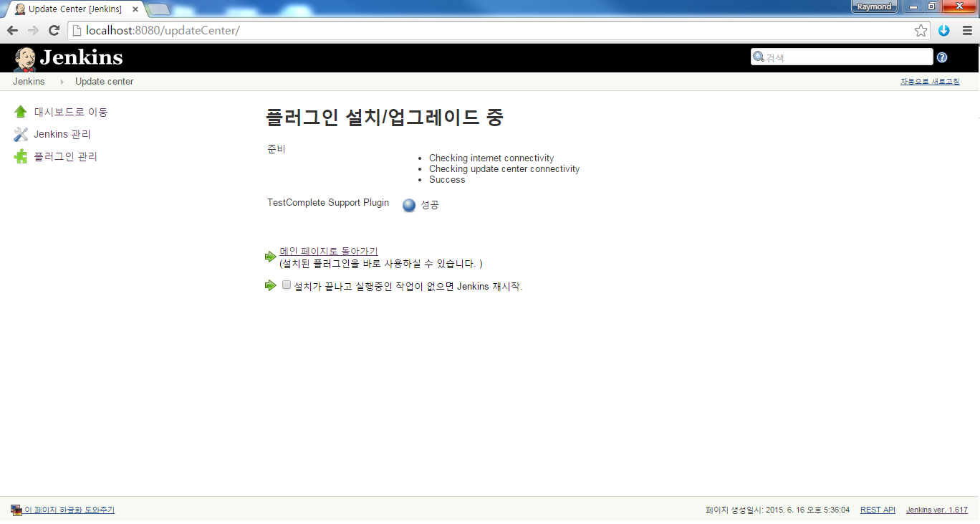Follow the 메인 페이지로 돌아가기 link
Image resolution: width=980 pixels, height=524 pixels.
(329, 251)
